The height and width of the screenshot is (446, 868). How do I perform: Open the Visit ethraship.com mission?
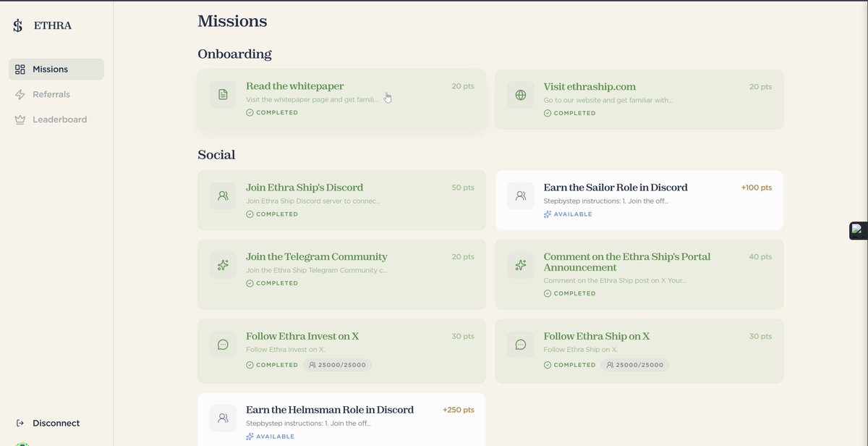pos(639,99)
